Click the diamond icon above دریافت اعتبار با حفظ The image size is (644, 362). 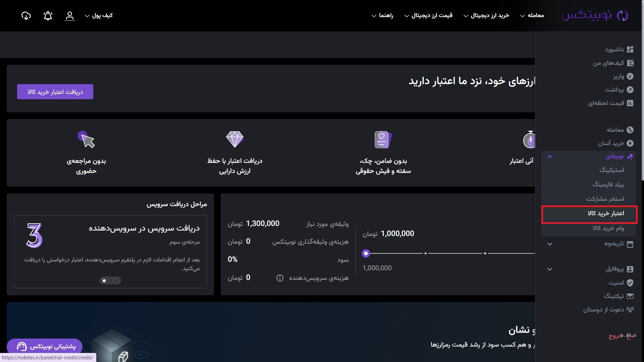pyautogui.click(x=235, y=139)
